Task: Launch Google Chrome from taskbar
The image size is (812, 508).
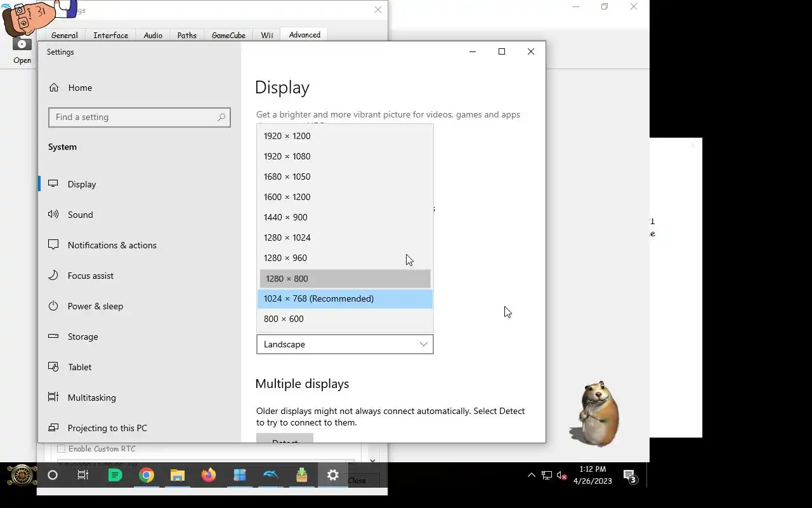Action: 147,475
